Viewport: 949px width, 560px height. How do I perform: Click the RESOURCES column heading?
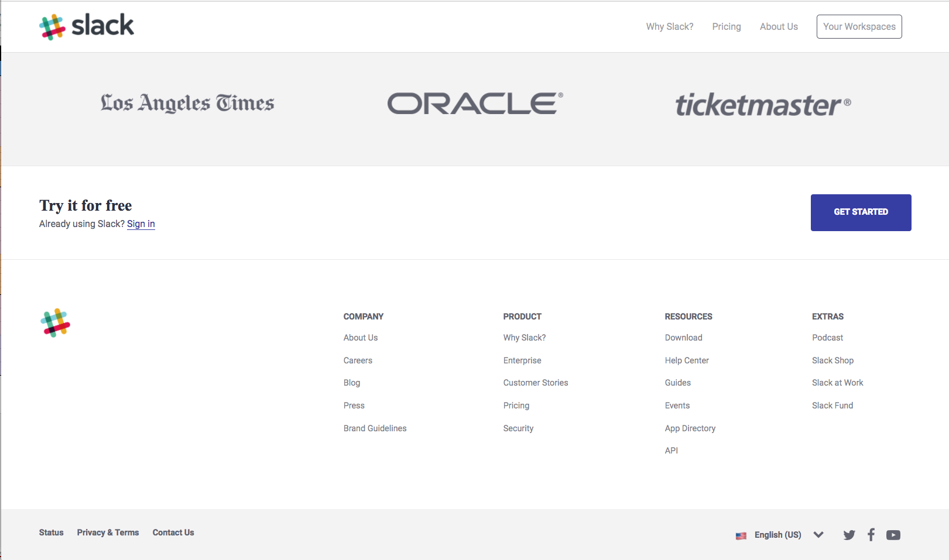[x=688, y=317]
